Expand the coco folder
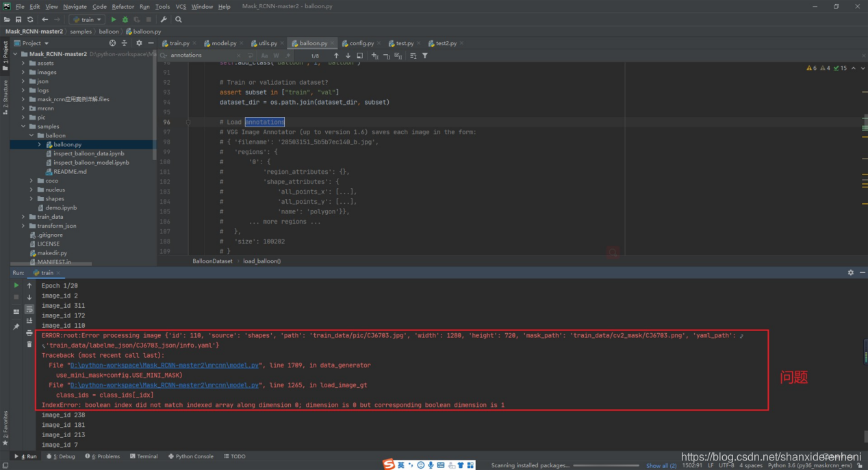 (x=31, y=181)
